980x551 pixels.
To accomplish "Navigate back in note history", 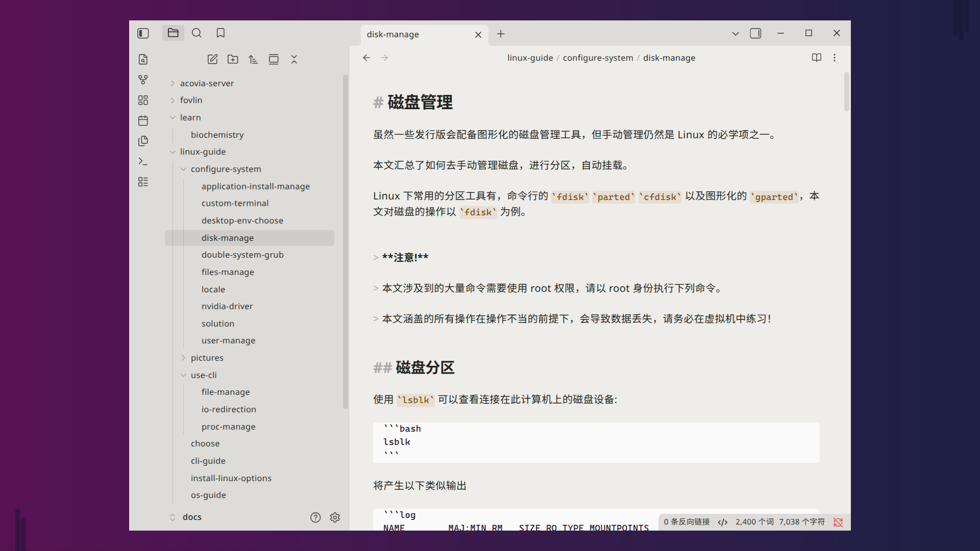I will pyautogui.click(x=366, y=58).
